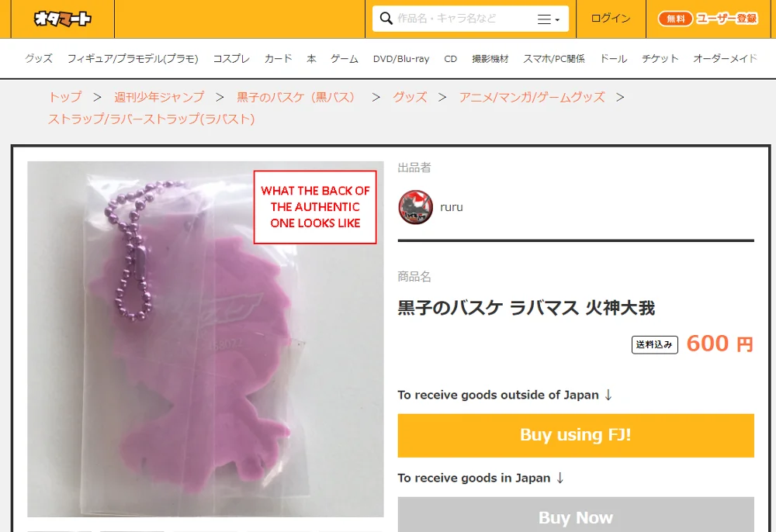This screenshot has width=776, height=532.
Task: Open the ゲーム category
Action: click(345, 58)
